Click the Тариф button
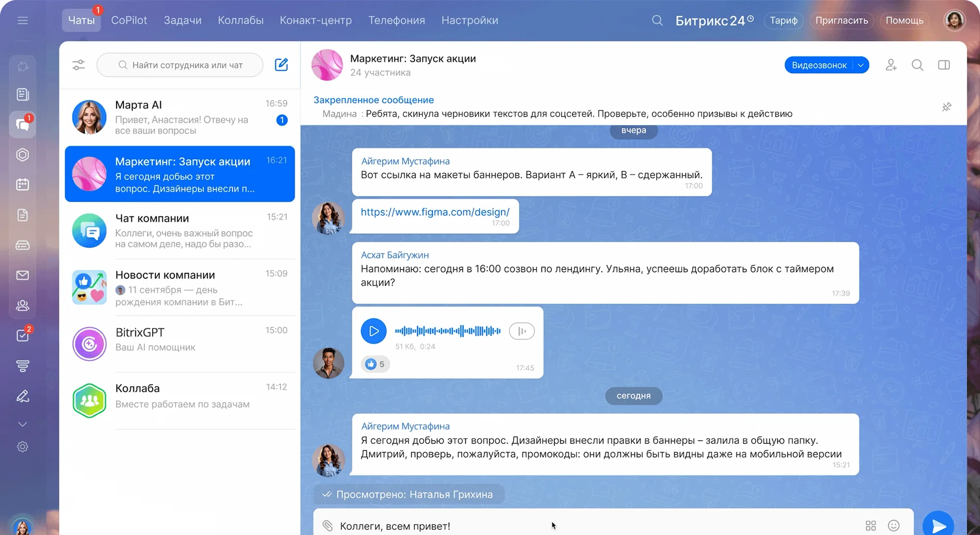The width and height of the screenshot is (980, 535). pyautogui.click(x=783, y=21)
